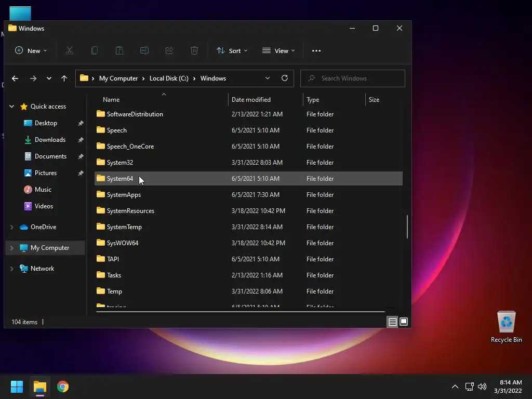The image size is (532, 399).
Task: Click the vertical scrollbar thumb
Action: 407,227
